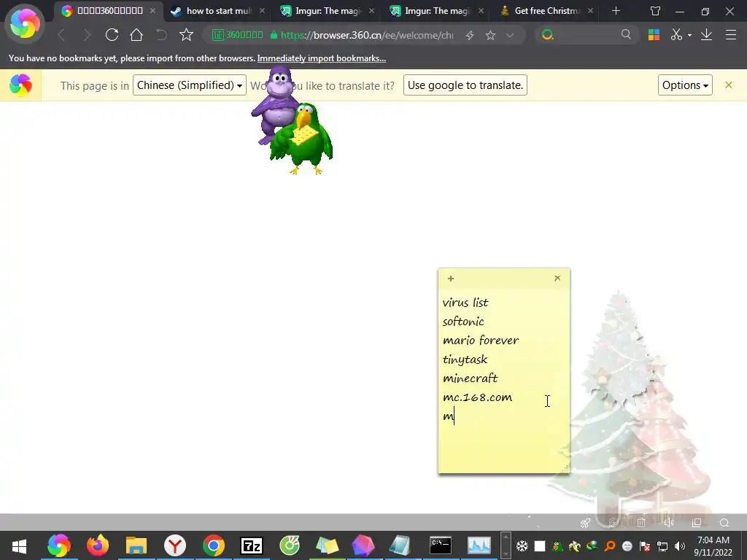Click the 'softonic' line in the note

(x=463, y=322)
